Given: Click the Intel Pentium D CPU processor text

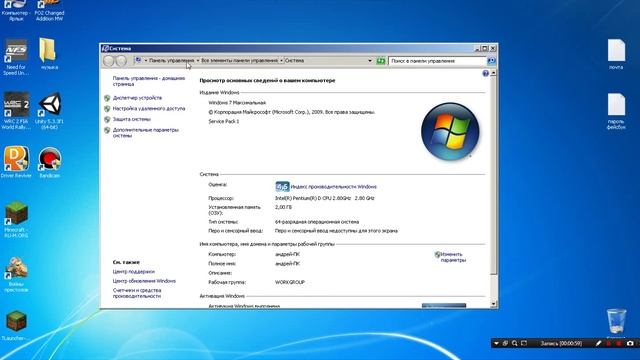Looking at the screenshot, I should [324, 198].
